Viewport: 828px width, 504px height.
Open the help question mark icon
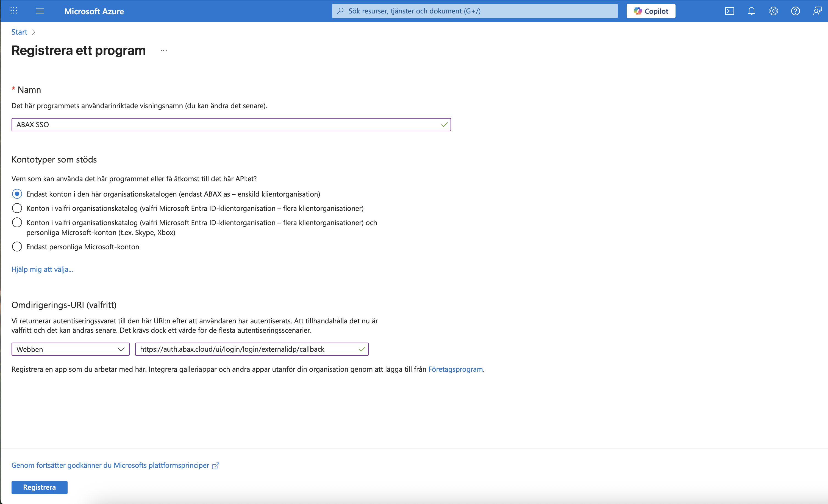pyautogui.click(x=795, y=11)
